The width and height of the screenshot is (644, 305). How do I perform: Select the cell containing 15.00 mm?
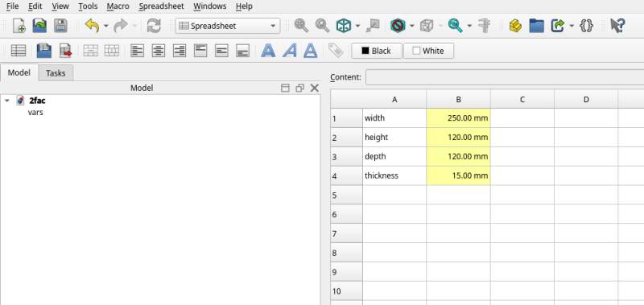[458, 175]
